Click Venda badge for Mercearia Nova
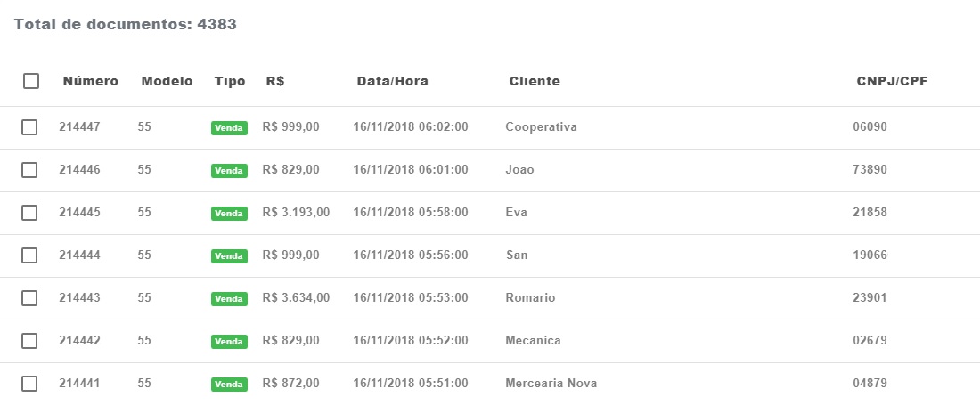 (x=229, y=385)
